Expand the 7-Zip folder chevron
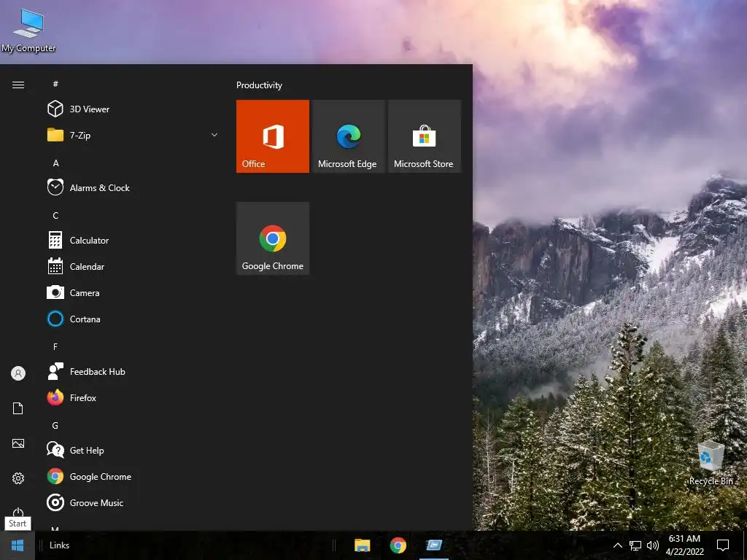The height and width of the screenshot is (560, 747). pos(214,135)
